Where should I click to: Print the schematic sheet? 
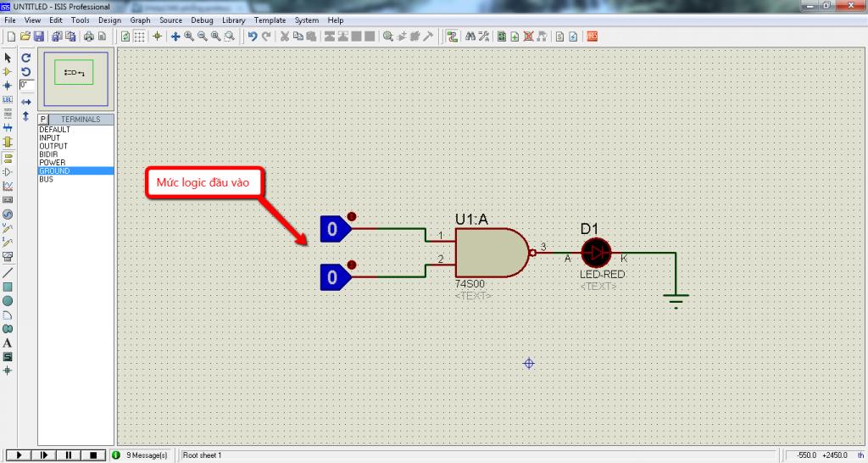88,36
